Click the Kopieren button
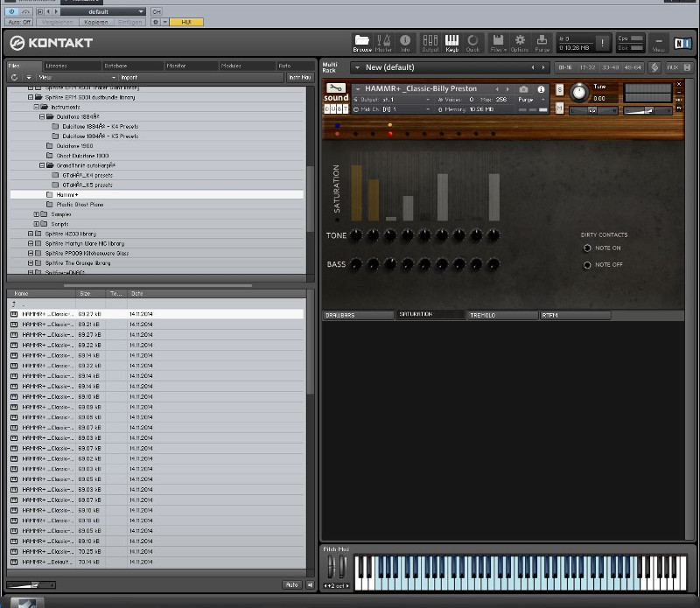Screen dimensions: 700x608 coord(96,22)
